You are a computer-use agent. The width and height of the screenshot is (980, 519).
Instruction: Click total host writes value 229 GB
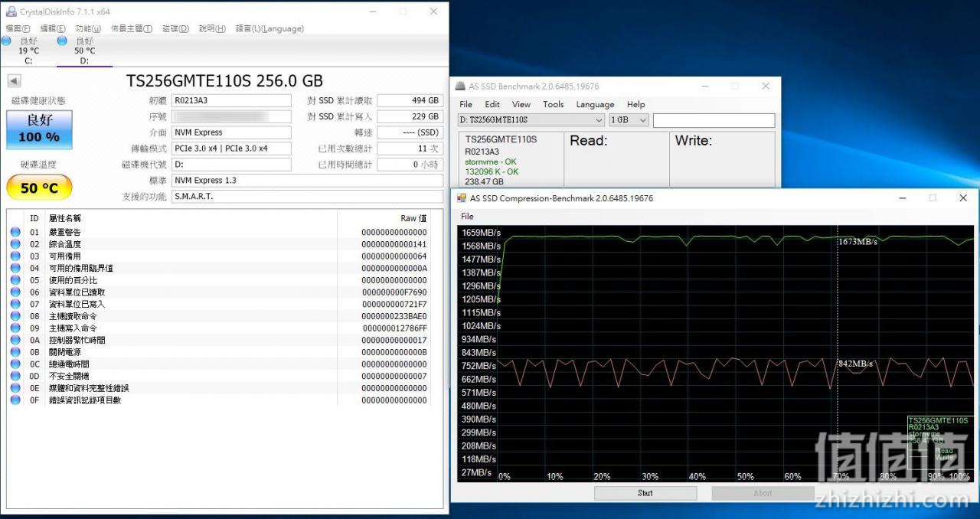(410, 116)
